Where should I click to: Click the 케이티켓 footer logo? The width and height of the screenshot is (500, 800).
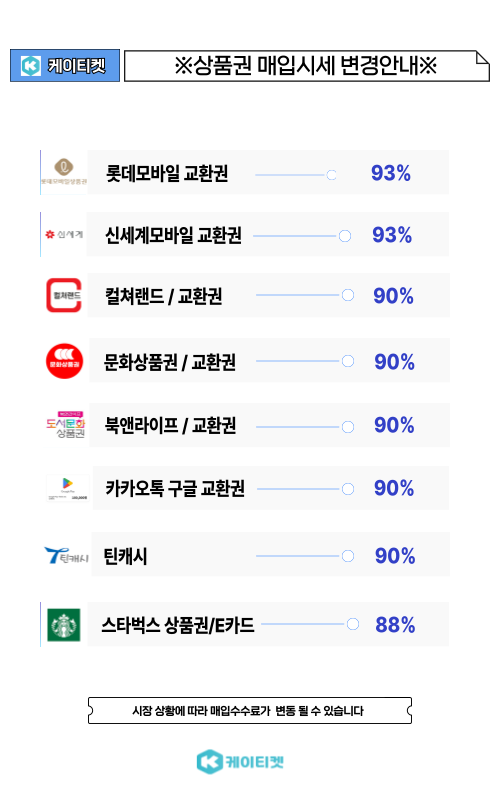point(240,762)
